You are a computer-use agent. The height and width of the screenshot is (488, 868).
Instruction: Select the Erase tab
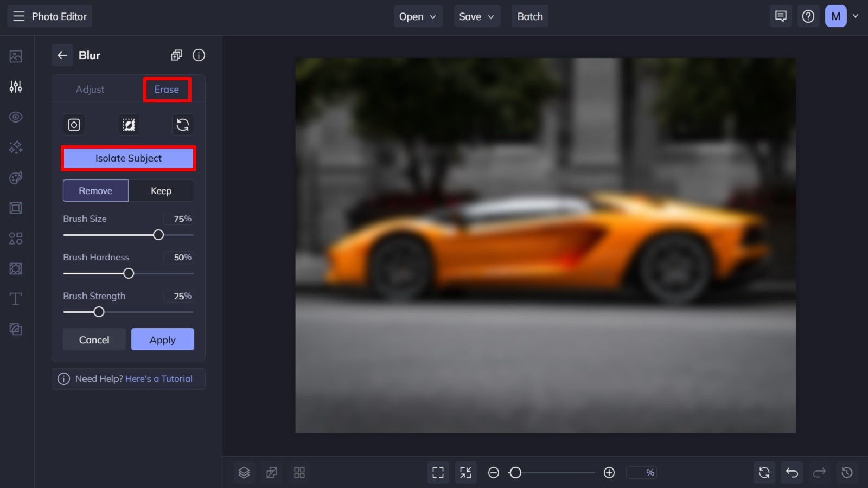tap(166, 89)
